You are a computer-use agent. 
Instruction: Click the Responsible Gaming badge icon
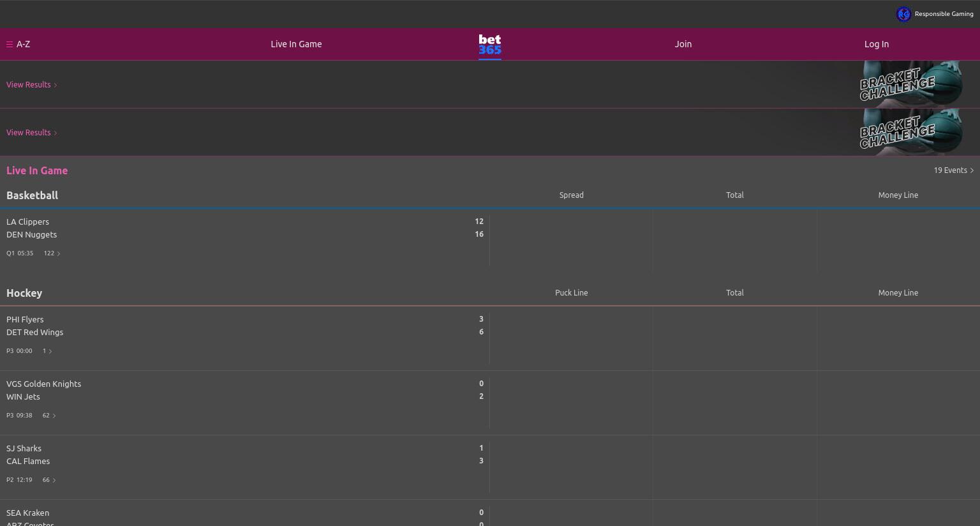[903, 14]
